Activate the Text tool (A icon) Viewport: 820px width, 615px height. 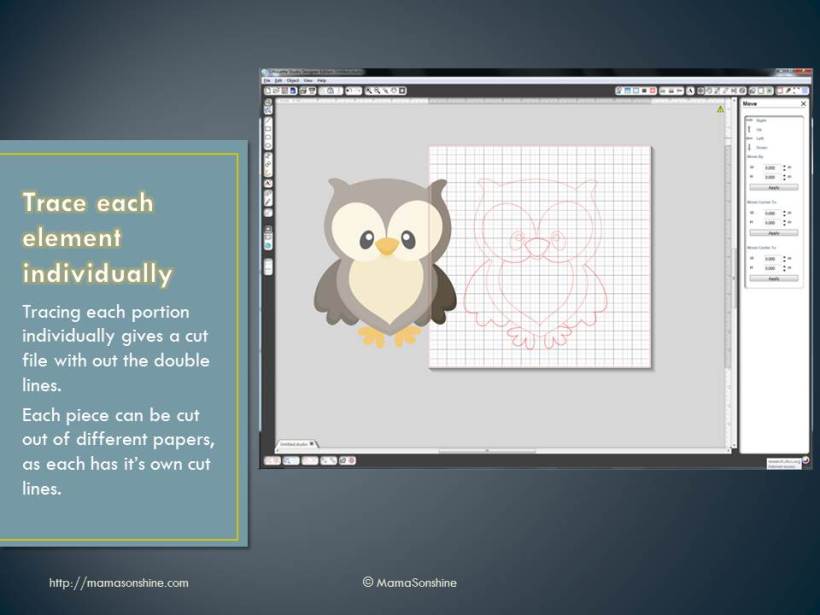point(268,184)
